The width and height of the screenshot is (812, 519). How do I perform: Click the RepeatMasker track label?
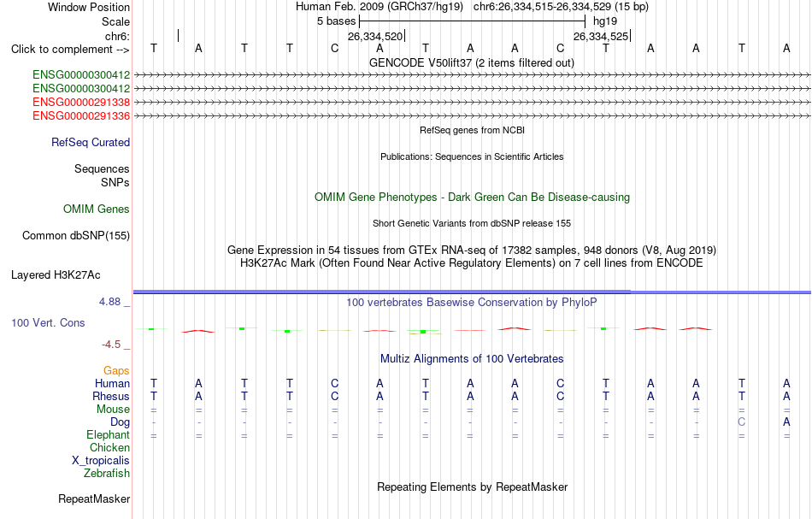click(94, 498)
